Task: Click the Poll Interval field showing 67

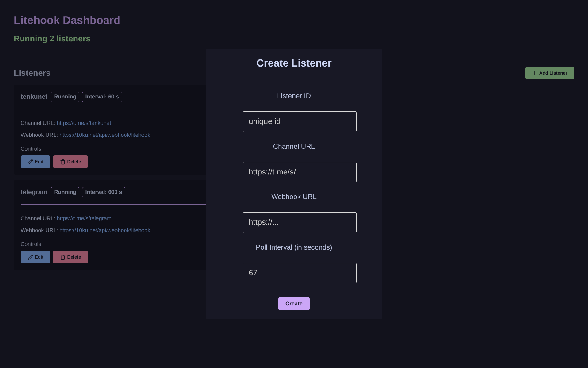Action: click(x=299, y=273)
